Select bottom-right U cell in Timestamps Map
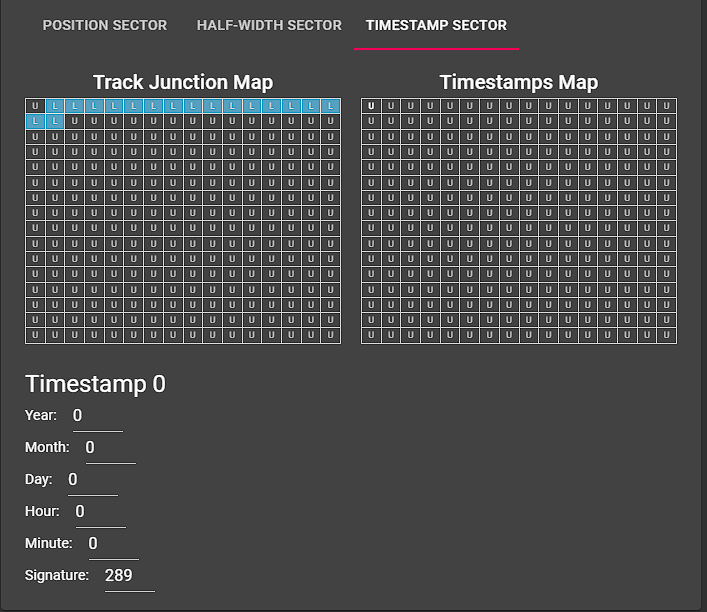Viewport: 707px width, 612px height. click(x=666, y=335)
